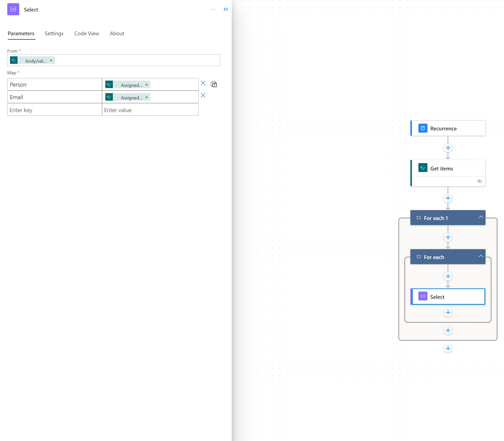Click the connection link icon on Get items
Image resolution: width=504 pixels, height=441 pixels.
[x=479, y=181]
